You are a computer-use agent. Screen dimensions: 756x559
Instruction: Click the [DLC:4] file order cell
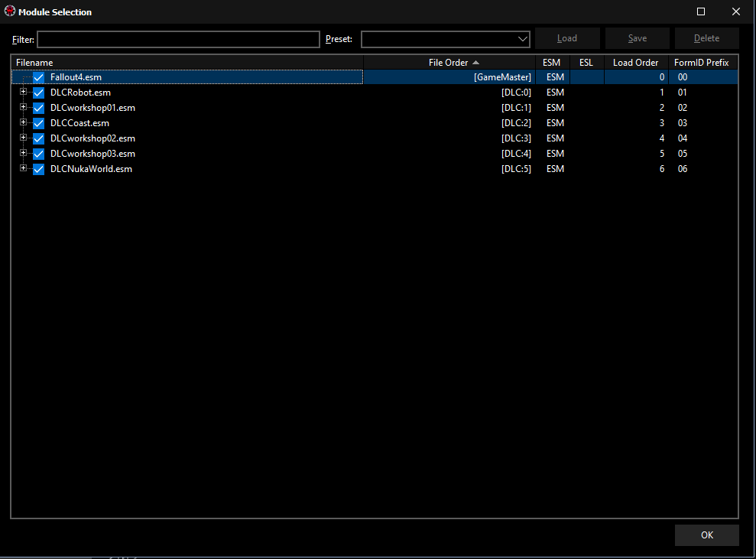click(516, 154)
